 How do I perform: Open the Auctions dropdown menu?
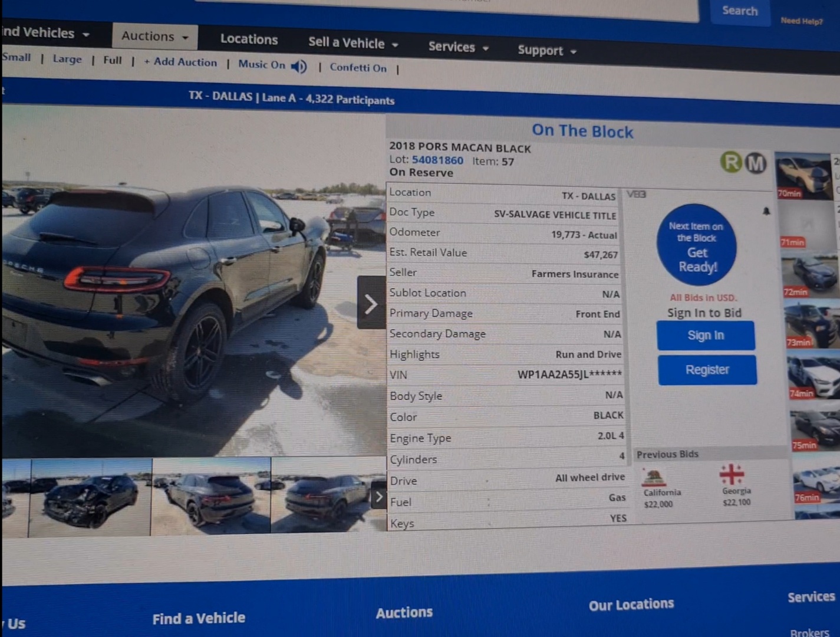pos(154,37)
